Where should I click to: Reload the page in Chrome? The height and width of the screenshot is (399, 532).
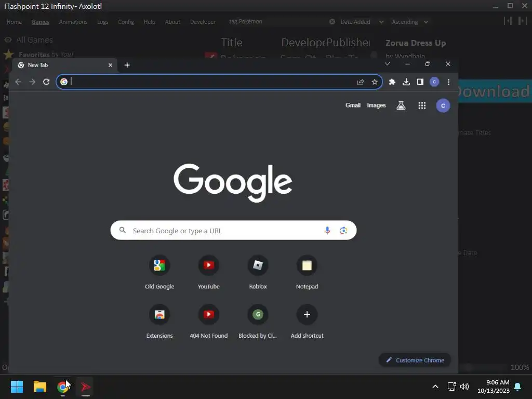(x=46, y=82)
